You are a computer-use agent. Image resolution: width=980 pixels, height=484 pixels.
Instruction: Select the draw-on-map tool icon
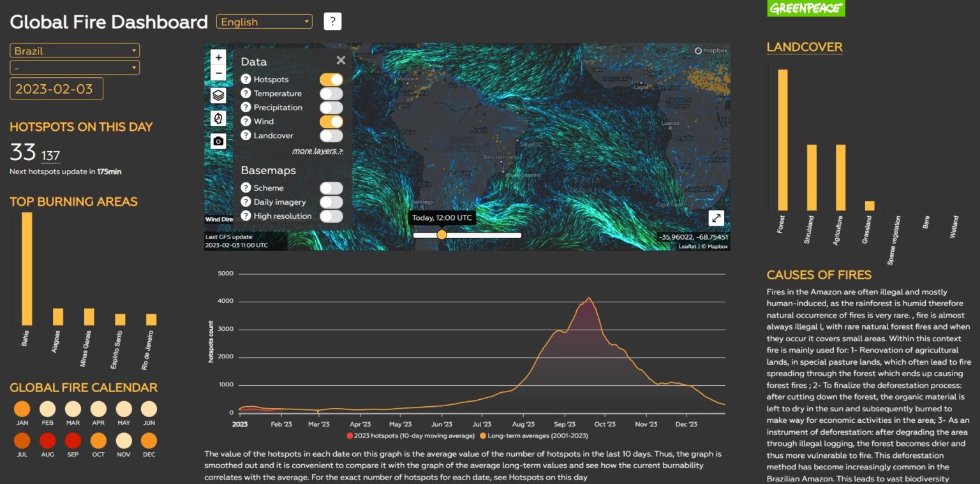(x=218, y=117)
